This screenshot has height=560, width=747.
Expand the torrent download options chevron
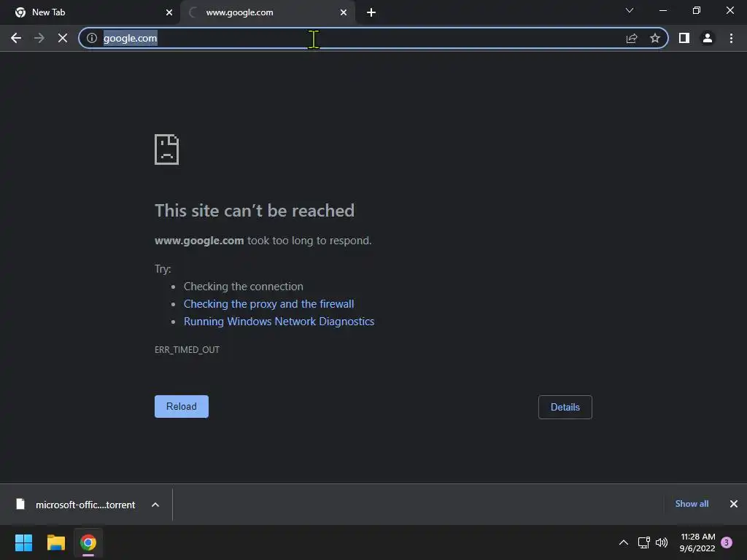pyautogui.click(x=155, y=505)
